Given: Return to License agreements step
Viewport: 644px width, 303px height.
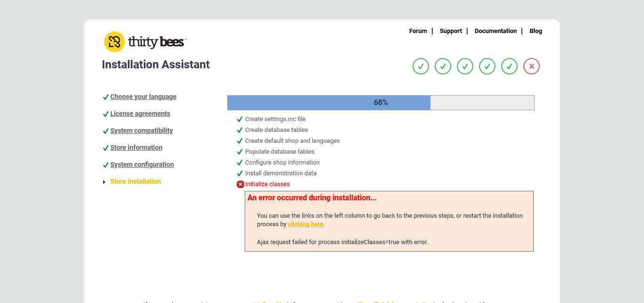Looking at the screenshot, I should (x=140, y=114).
